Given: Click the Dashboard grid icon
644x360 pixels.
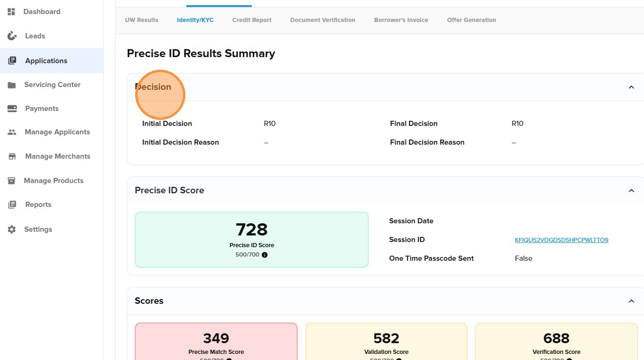Looking at the screenshot, I should (12, 12).
